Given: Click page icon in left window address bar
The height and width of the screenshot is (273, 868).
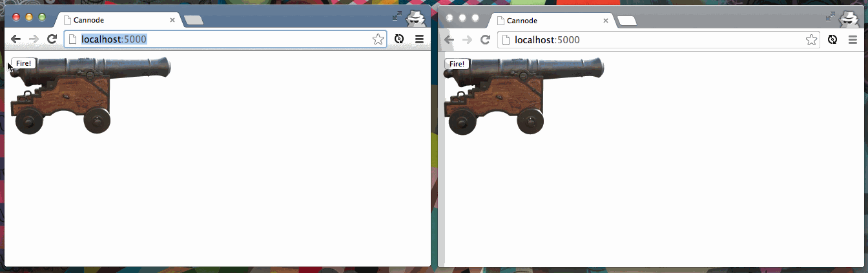Looking at the screenshot, I should click(73, 39).
